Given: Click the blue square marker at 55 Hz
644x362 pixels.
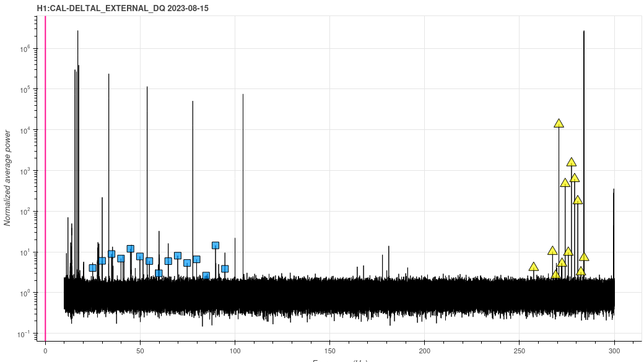Looking at the screenshot, I should click(x=149, y=261).
